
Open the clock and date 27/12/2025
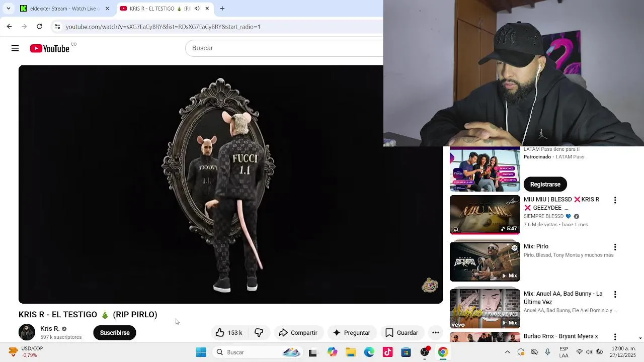[623, 352]
